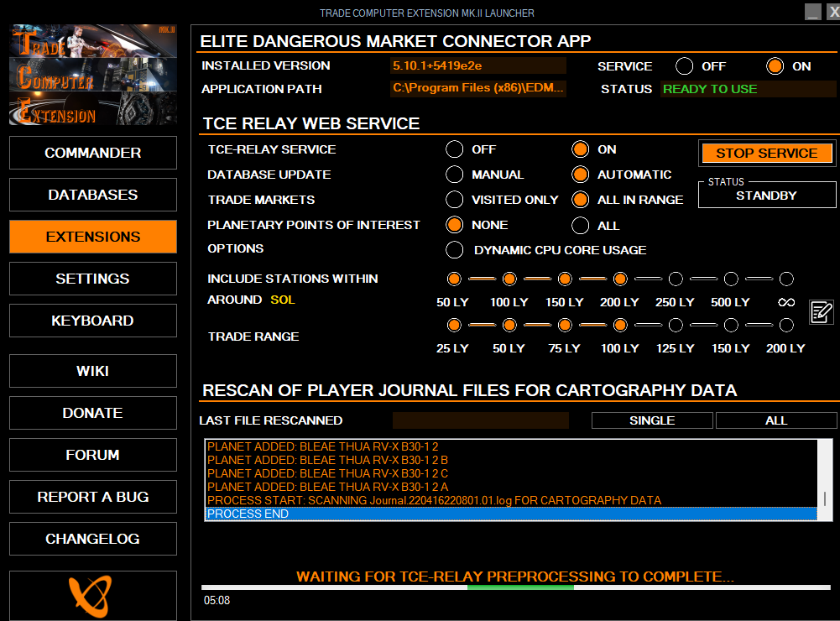Set EDMC Service to Off
Screen dimensions: 840x621
[x=684, y=66]
